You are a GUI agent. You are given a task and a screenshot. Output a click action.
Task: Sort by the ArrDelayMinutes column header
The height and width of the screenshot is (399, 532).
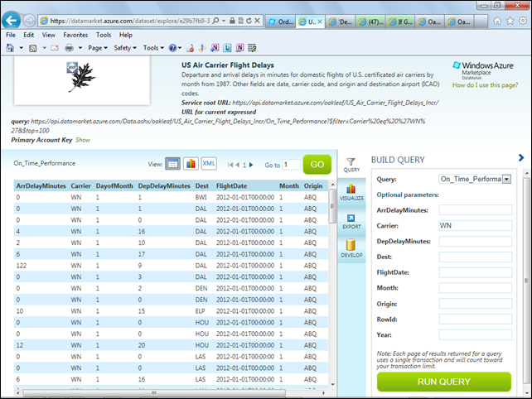click(x=41, y=185)
